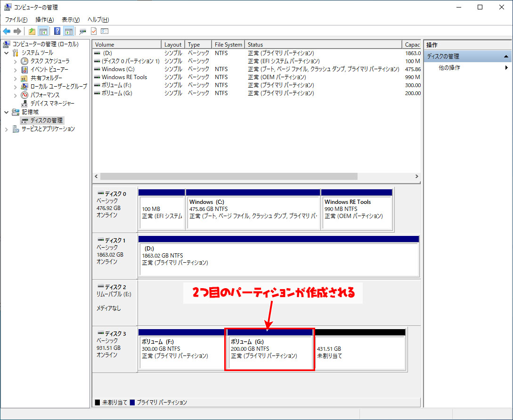513x420 pixels.
Task: Select the 100 MB EFI partition on Disk 0
Action: pyautogui.click(x=162, y=210)
